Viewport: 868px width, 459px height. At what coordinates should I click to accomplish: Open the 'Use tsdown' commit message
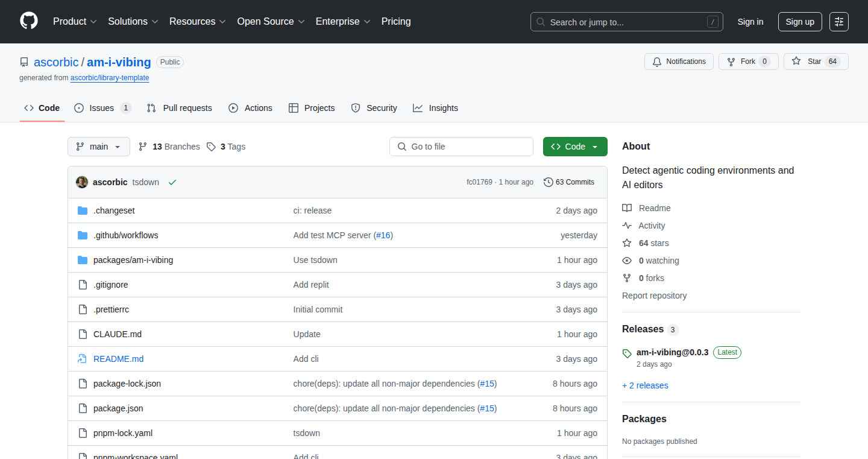point(315,260)
